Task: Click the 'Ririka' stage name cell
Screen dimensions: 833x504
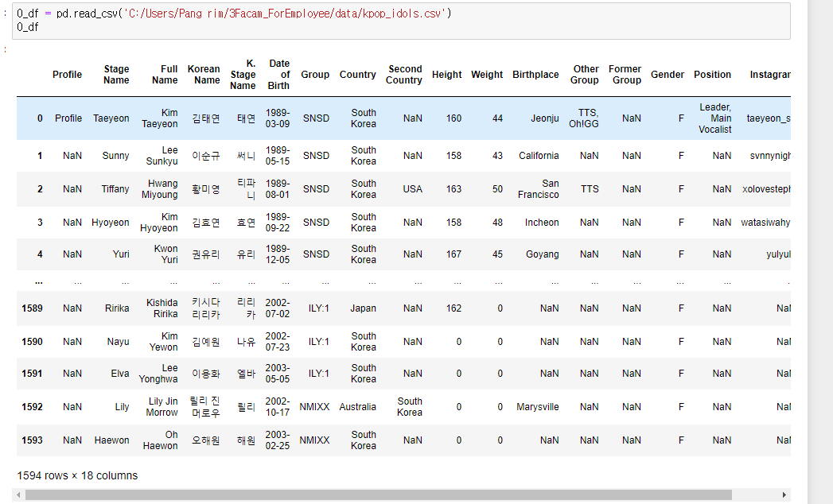Action: point(117,308)
